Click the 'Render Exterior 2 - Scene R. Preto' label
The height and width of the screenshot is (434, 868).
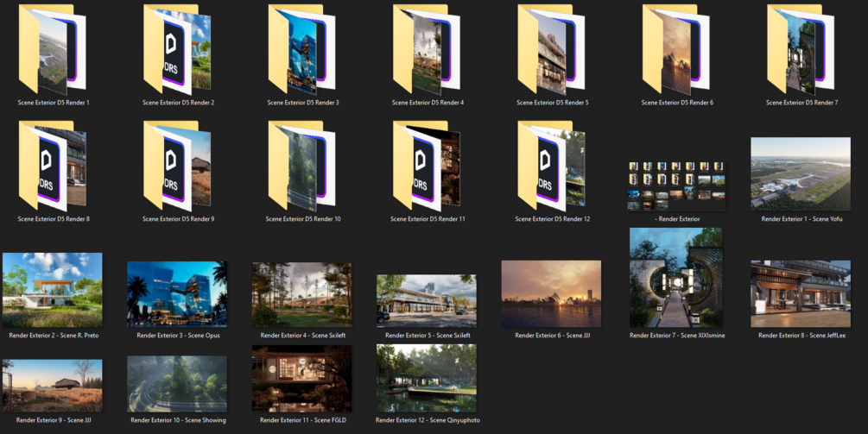tap(54, 336)
